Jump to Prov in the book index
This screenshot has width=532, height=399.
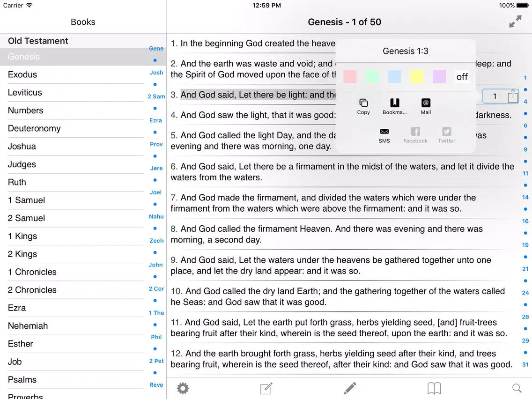pyautogui.click(x=156, y=145)
